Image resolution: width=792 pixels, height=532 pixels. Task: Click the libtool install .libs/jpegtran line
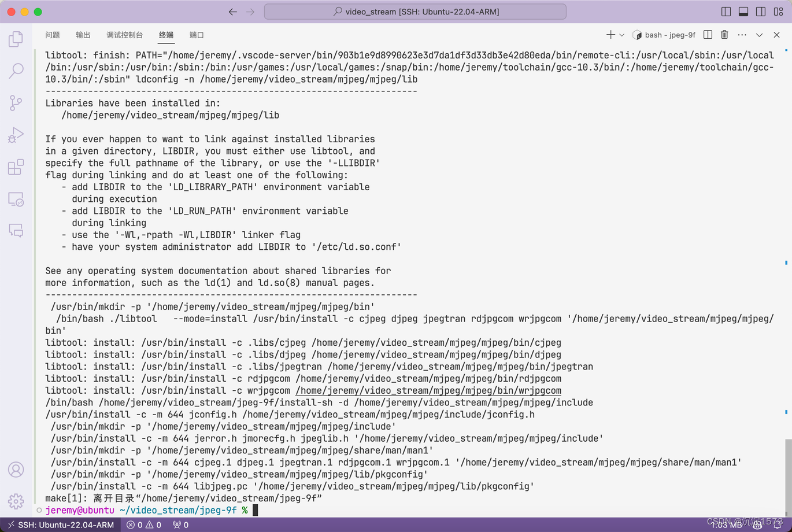pos(319,367)
